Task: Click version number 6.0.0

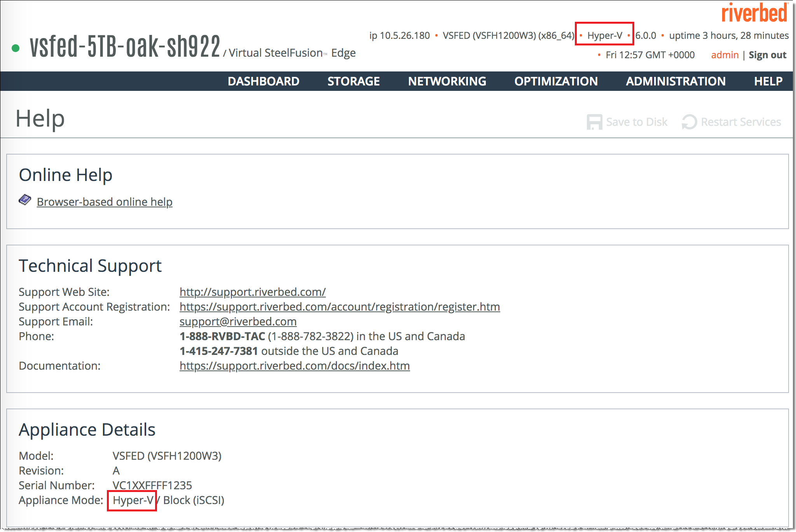Action: click(x=646, y=36)
